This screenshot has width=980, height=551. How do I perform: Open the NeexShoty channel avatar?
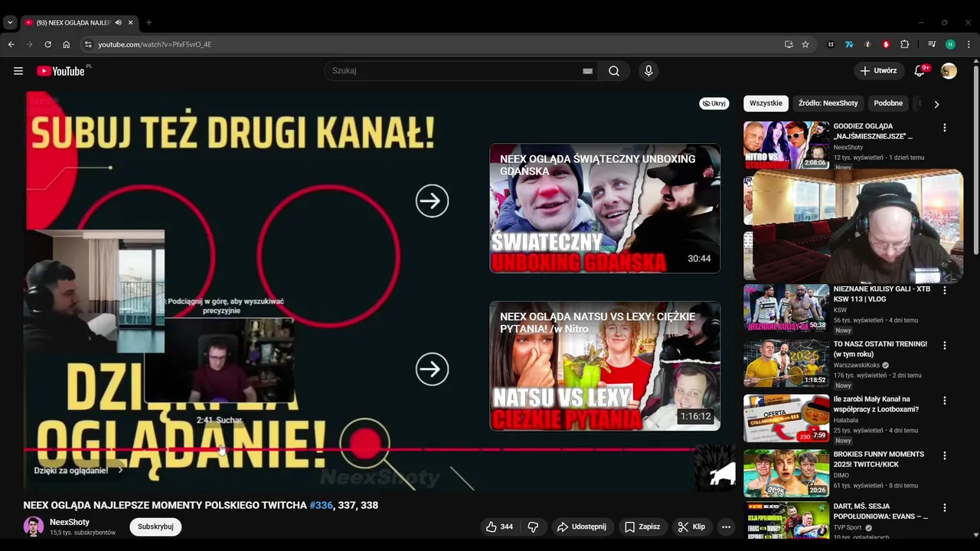tap(34, 527)
